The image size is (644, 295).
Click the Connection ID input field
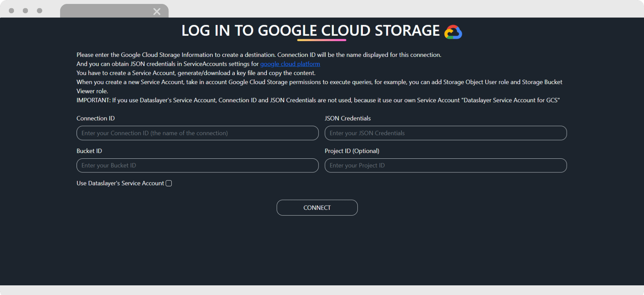[x=197, y=133]
